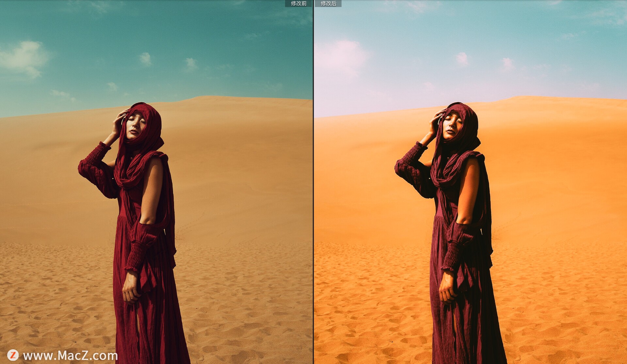Click the 修改后 label
The width and height of the screenshot is (627, 364).
pyautogui.click(x=328, y=4)
